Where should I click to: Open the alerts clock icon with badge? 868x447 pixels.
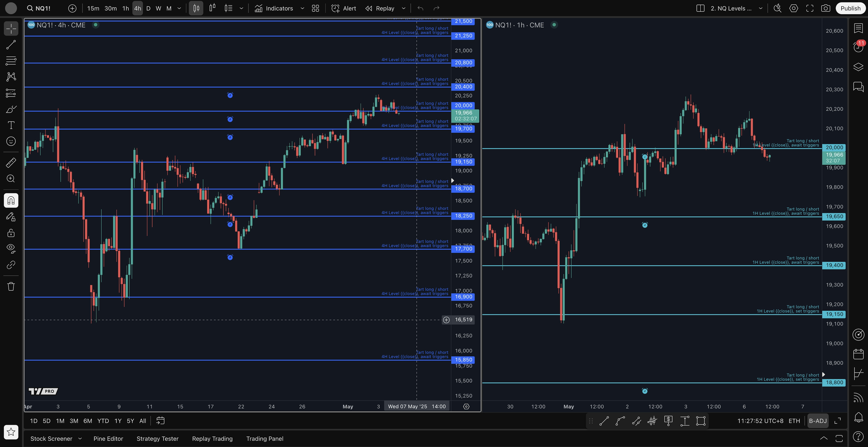[x=858, y=47]
